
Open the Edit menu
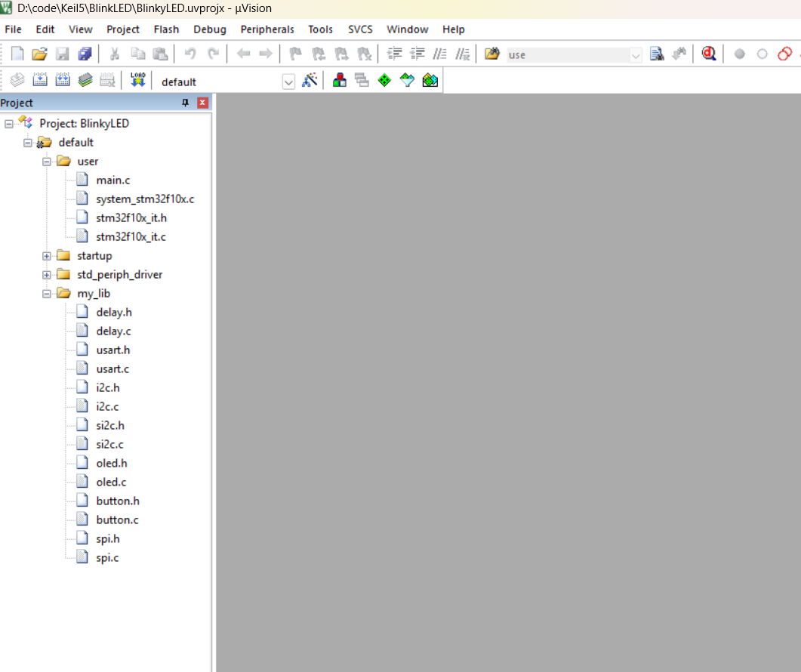coord(45,29)
